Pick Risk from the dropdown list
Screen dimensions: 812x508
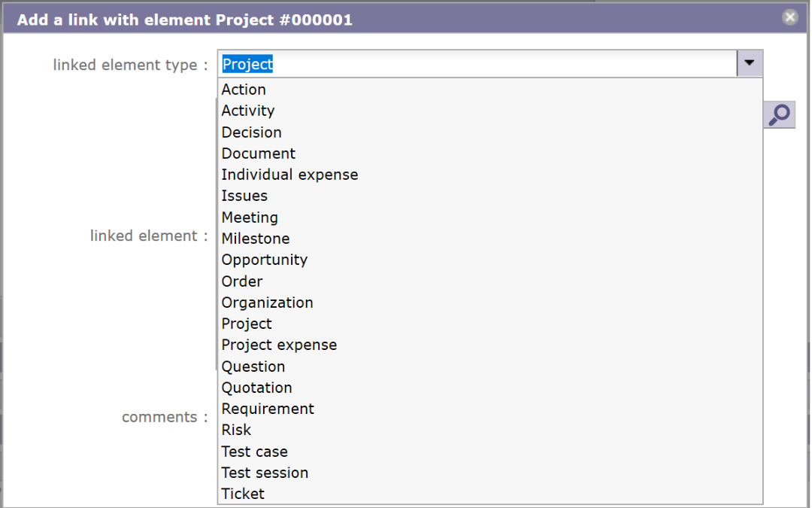coord(236,430)
